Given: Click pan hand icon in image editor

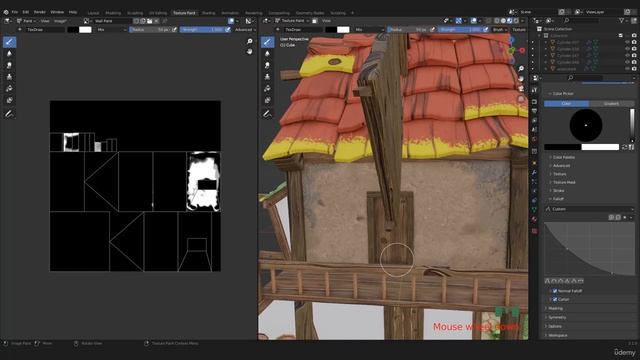Looking at the screenshot, I should coord(249,52).
